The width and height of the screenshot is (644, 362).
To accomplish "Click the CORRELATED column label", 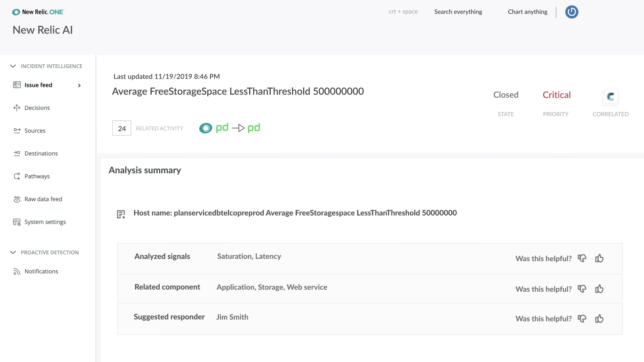I will click(610, 114).
